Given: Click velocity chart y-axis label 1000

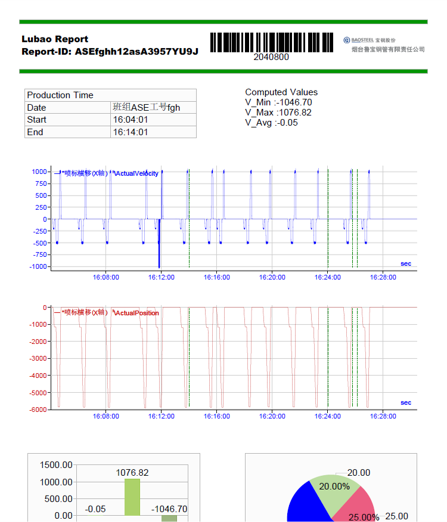Looking at the screenshot, I should (39, 171).
